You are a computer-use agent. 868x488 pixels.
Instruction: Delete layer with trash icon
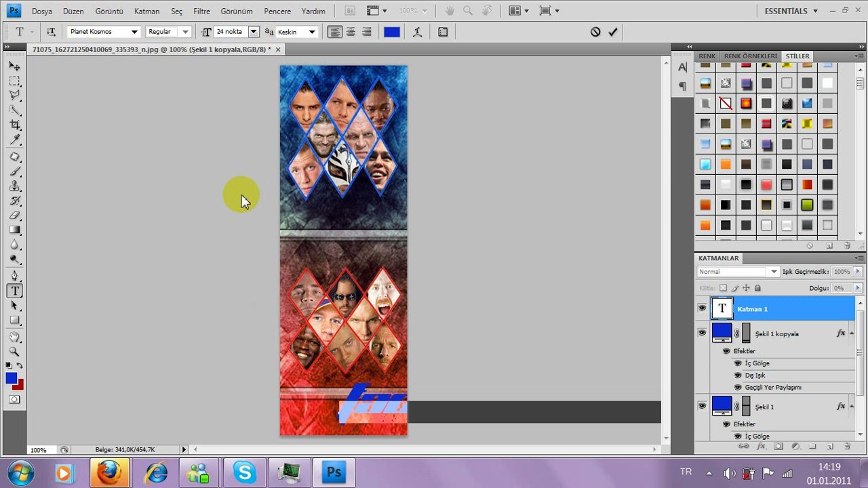(x=847, y=447)
